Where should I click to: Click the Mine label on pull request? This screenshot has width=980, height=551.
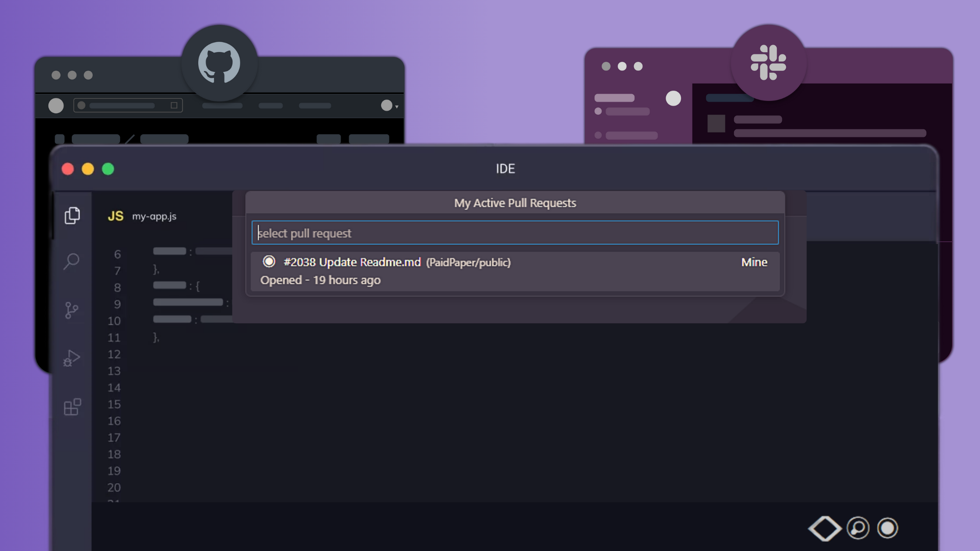(754, 262)
